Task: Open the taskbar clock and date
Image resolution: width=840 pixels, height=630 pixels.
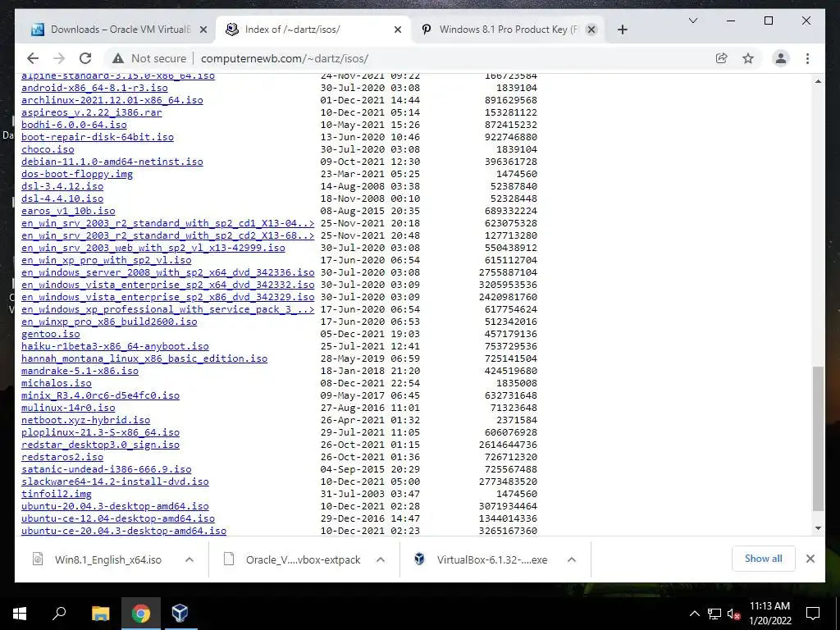Action: coord(769,614)
